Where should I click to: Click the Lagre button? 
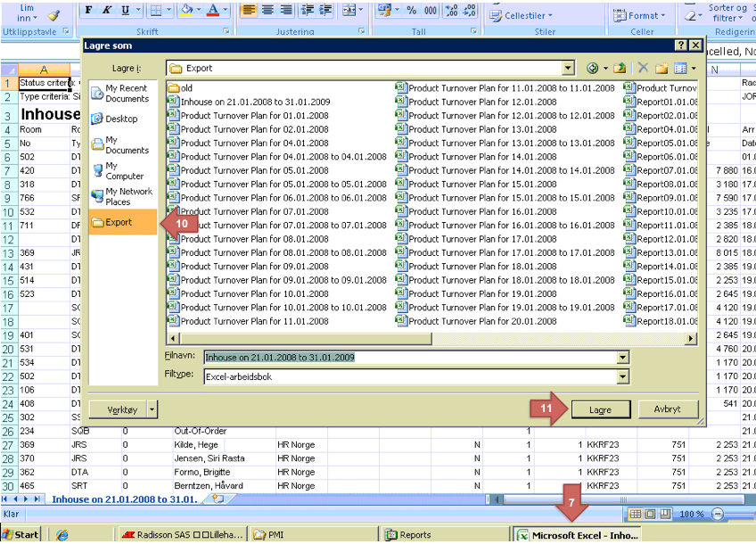tap(600, 409)
